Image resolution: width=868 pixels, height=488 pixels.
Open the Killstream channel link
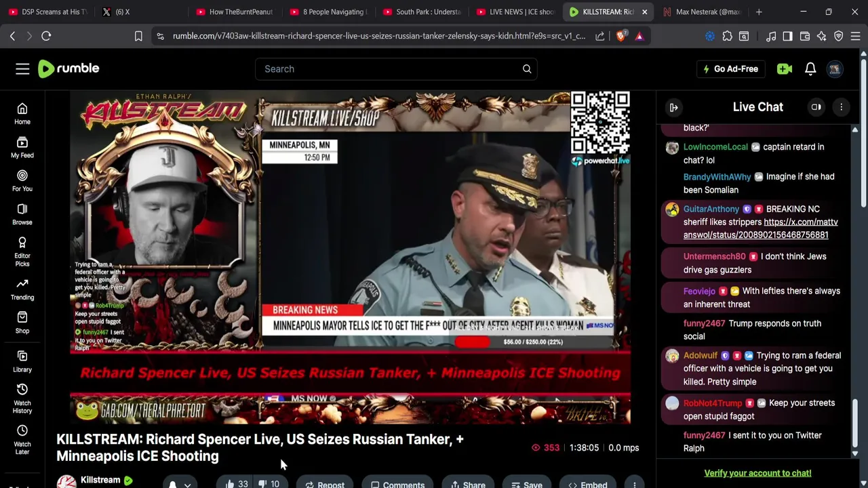[100, 480]
